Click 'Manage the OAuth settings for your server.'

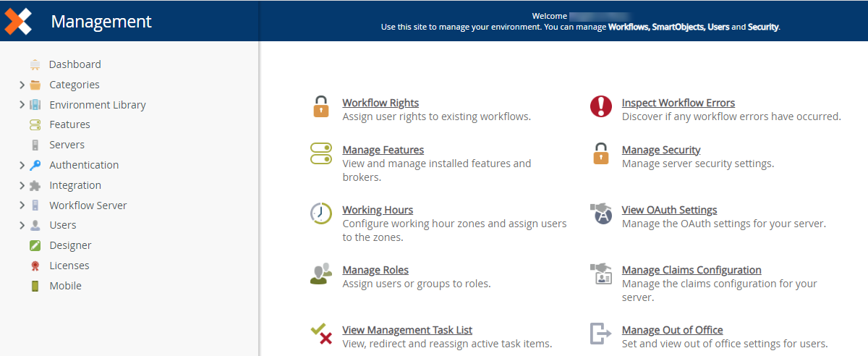pos(724,224)
